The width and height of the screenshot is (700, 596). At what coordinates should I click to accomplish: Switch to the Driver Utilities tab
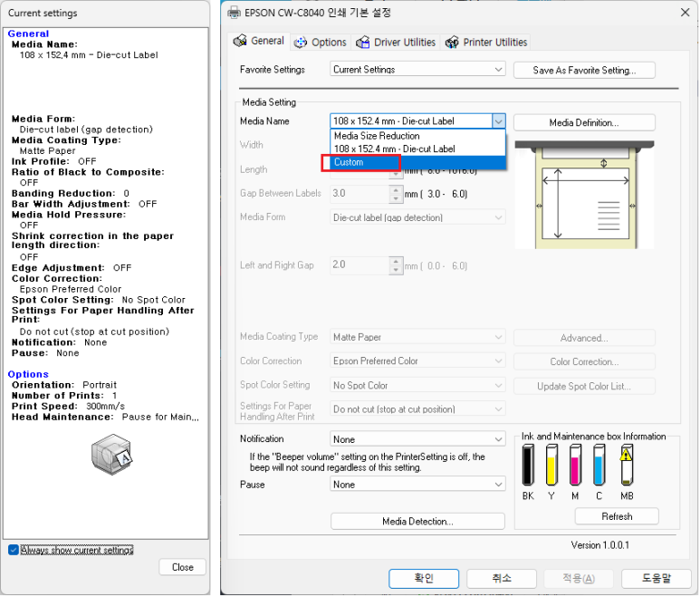pyautogui.click(x=396, y=43)
